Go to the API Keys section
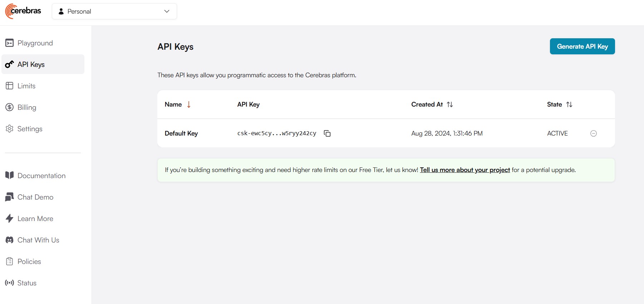The image size is (644, 304). (31, 64)
